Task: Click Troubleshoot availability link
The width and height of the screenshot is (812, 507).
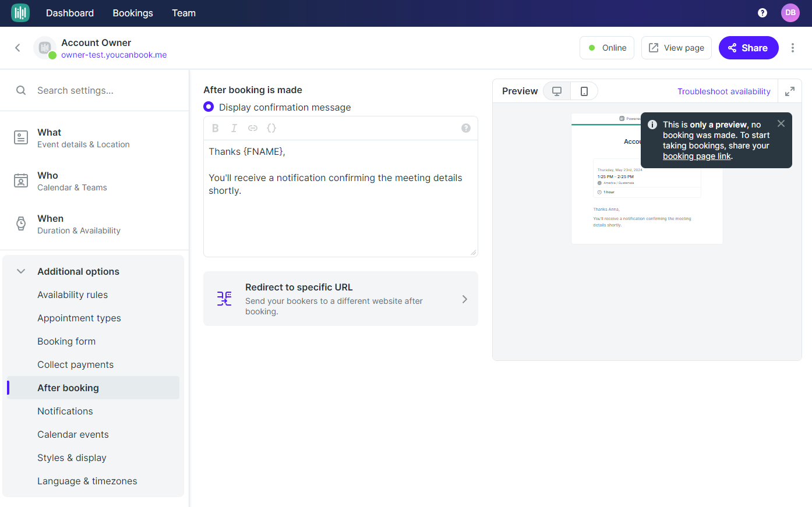Action: point(723,91)
